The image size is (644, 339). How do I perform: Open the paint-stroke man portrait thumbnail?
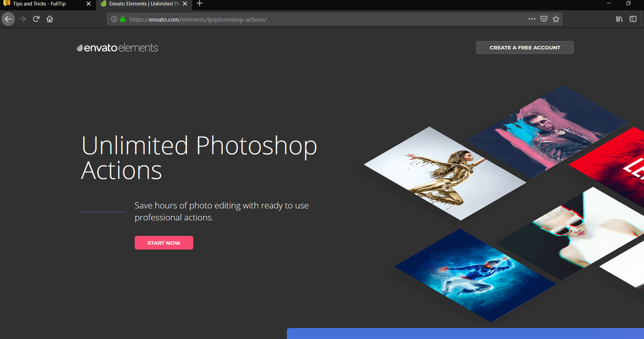547,132
